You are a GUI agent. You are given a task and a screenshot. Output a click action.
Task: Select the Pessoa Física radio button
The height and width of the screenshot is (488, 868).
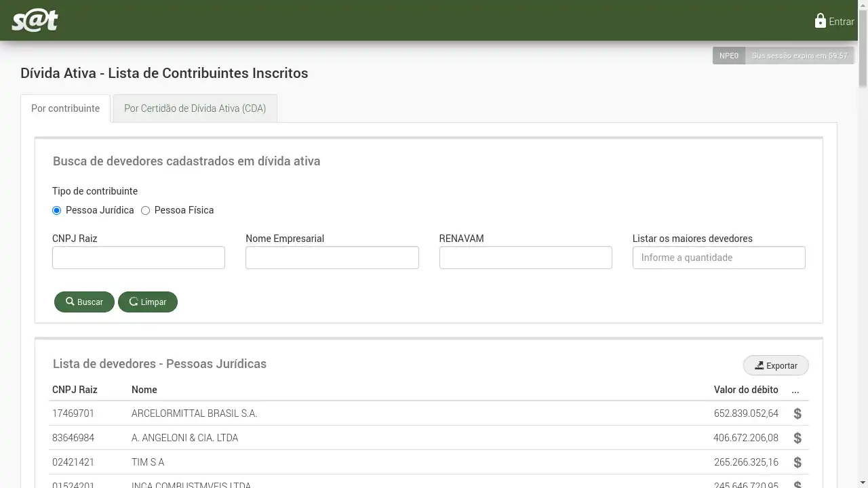tap(145, 210)
